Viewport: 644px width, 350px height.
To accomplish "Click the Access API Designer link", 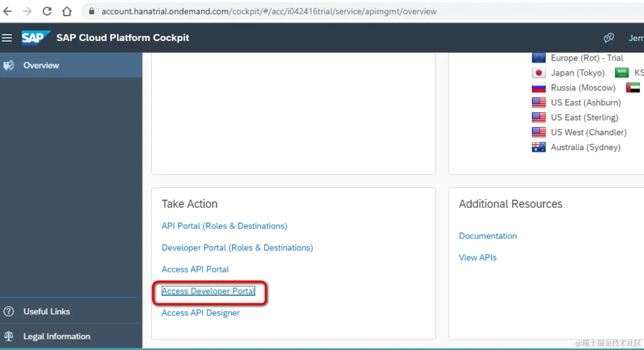I will pos(201,313).
